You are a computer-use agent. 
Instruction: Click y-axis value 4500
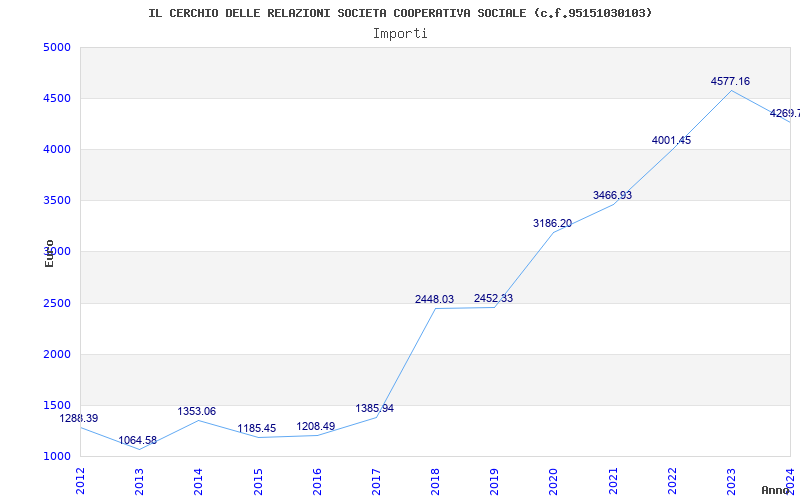coord(57,98)
